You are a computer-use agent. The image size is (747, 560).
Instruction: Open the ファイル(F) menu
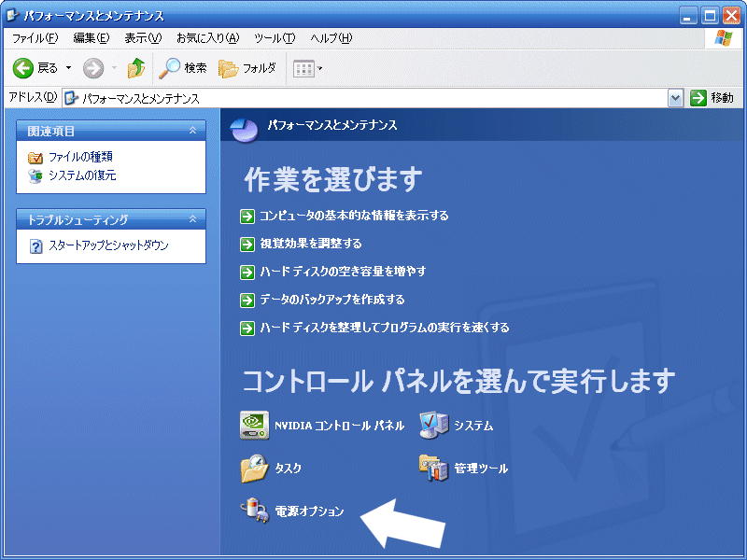coord(35,38)
